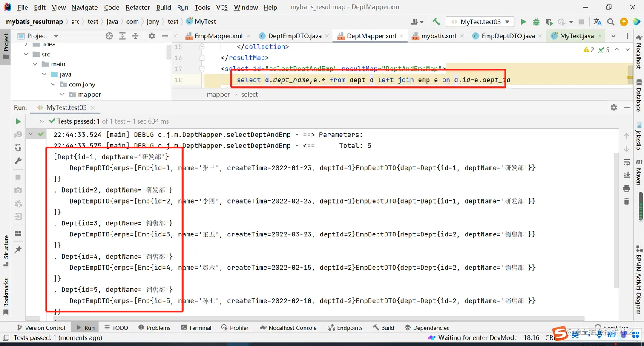644x346 pixels.
Task: Toggle scroll to end of console
Action: [x=626, y=175]
